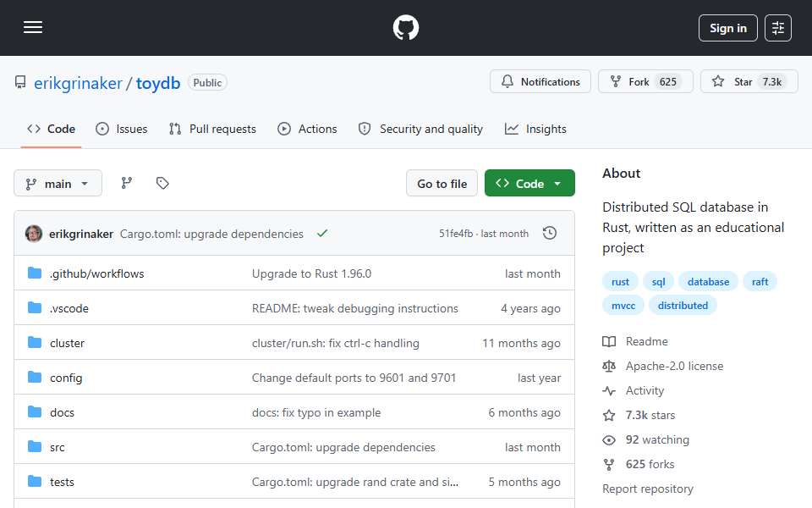Star the toydb repository

[x=749, y=82]
